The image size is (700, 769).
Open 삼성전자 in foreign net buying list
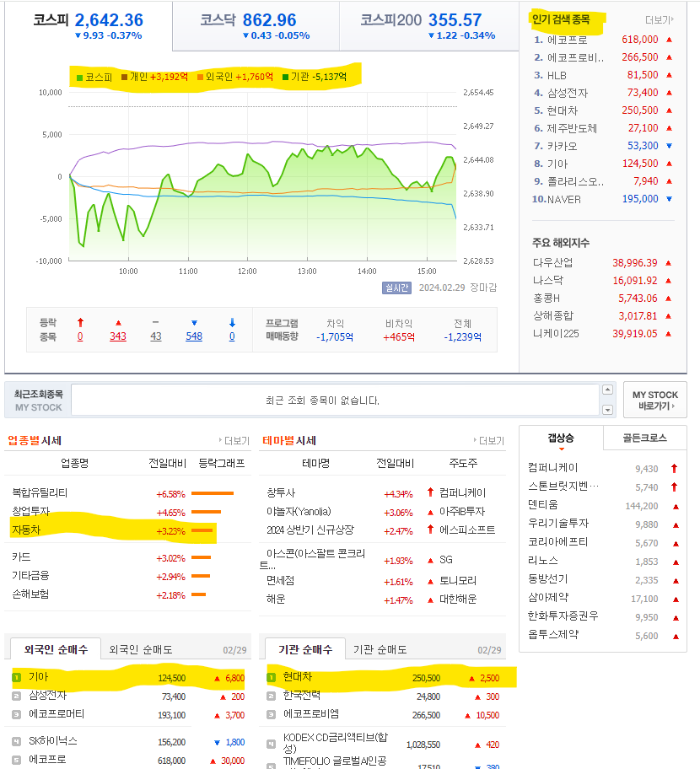47,696
